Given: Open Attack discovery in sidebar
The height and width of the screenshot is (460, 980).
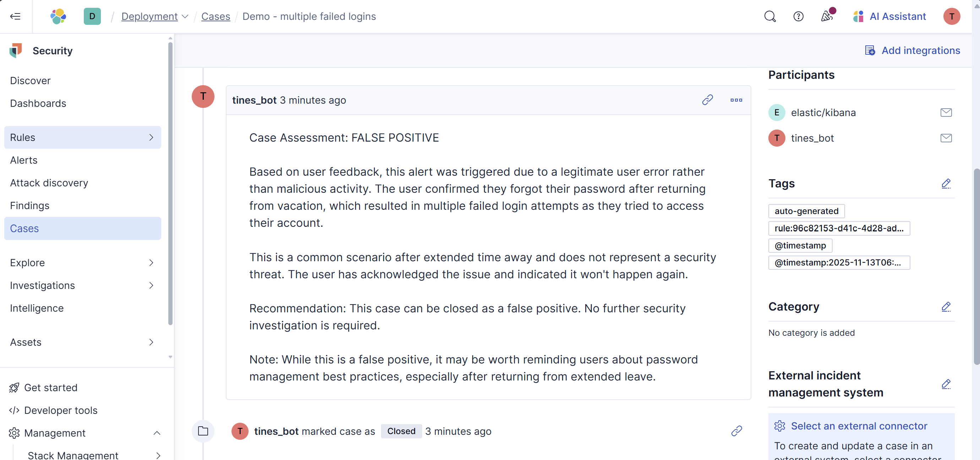Looking at the screenshot, I should click(x=49, y=183).
